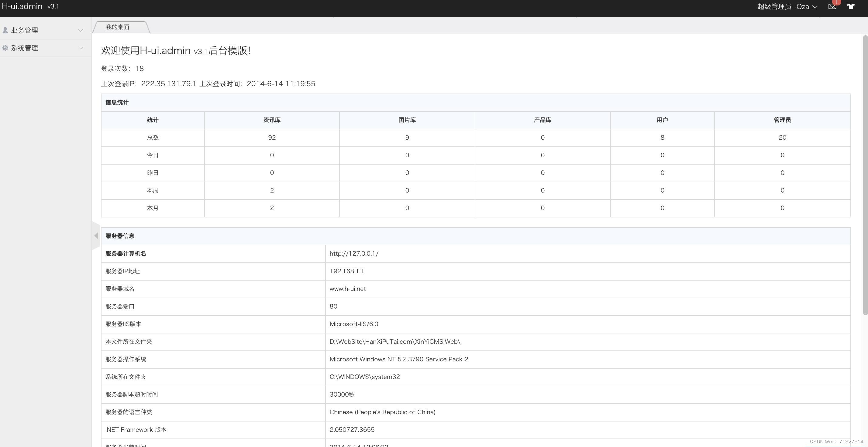Screen dimensions: 868x447
Task: Switch to the 我的桌面 tab
Action: point(118,27)
